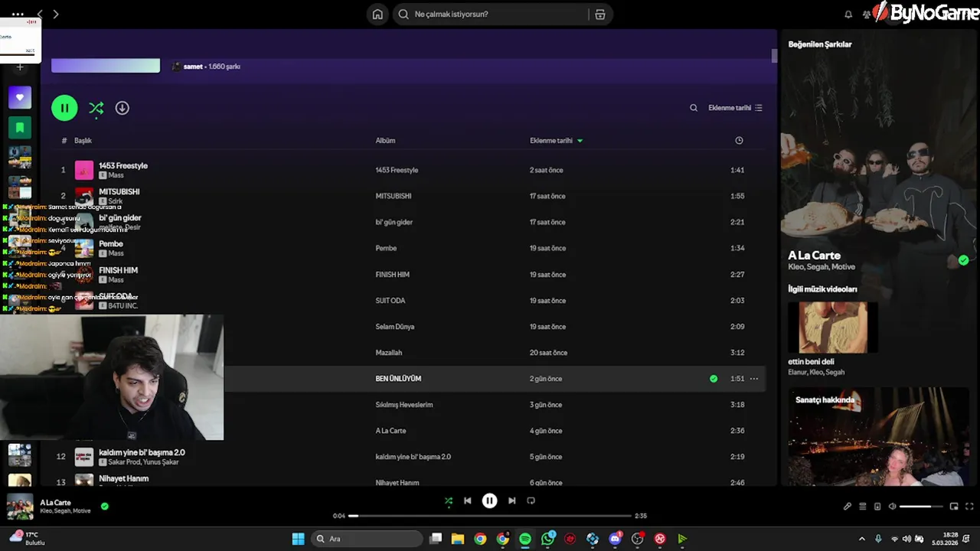Open Eklenme tarihi sort dropdown at top right
The height and width of the screenshot is (551, 980).
735,108
